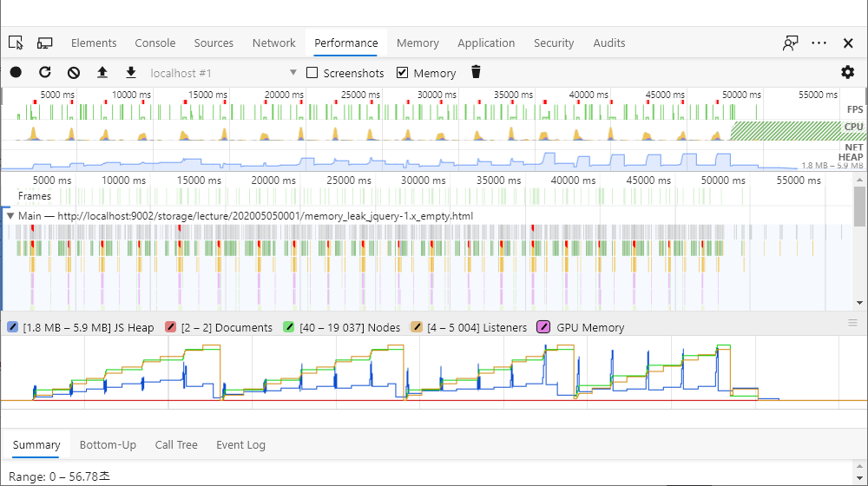868x486 pixels.
Task: Click the FPS label in overview
Action: coord(855,109)
